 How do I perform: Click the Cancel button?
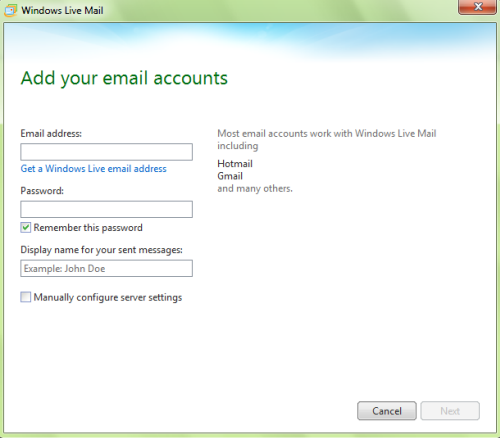[x=387, y=411]
